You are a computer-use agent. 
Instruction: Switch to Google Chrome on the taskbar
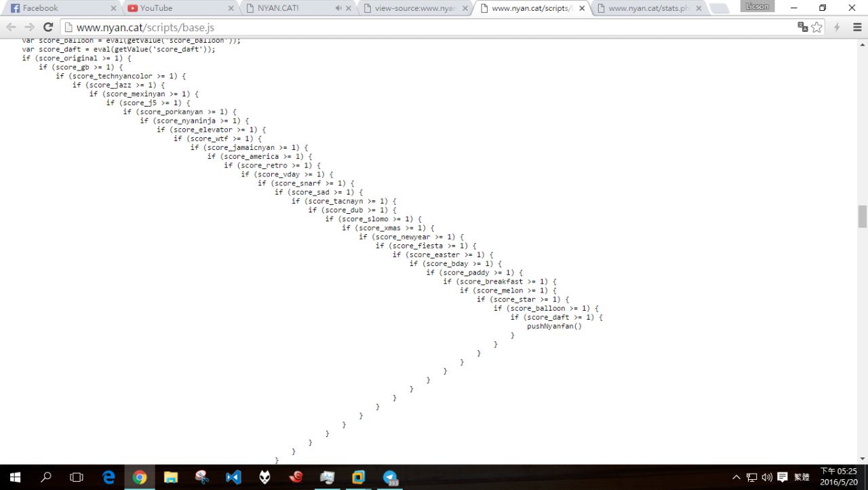(x=140, y=477)
